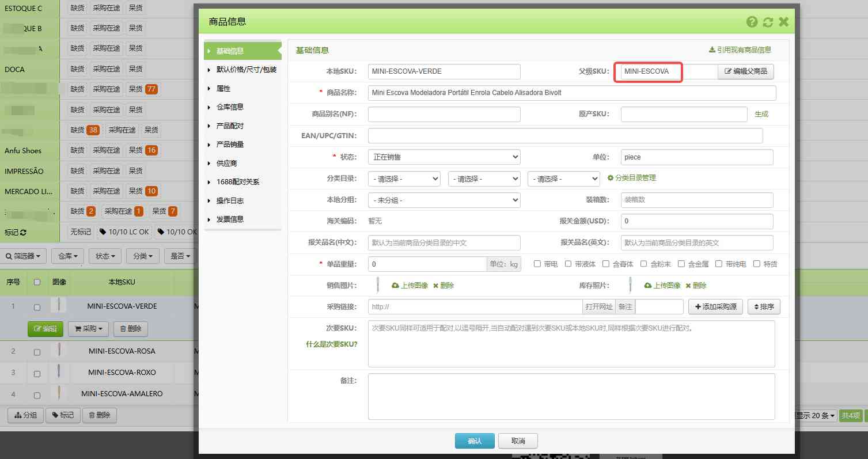868x459 pixels.
Task: Click 生成 to generate 原产SKU
Action: pos(761,114)
